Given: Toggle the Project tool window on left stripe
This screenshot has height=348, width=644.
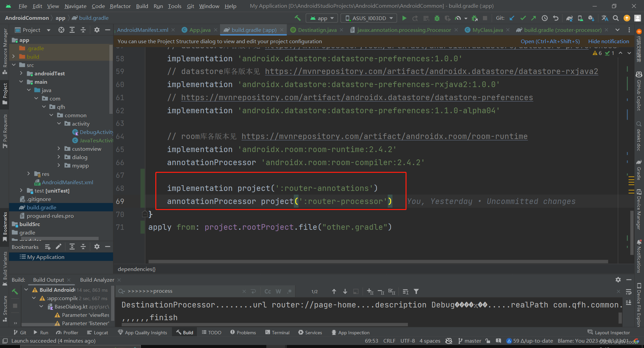Looking at the screenshot, I should click(x=5, y=94).
